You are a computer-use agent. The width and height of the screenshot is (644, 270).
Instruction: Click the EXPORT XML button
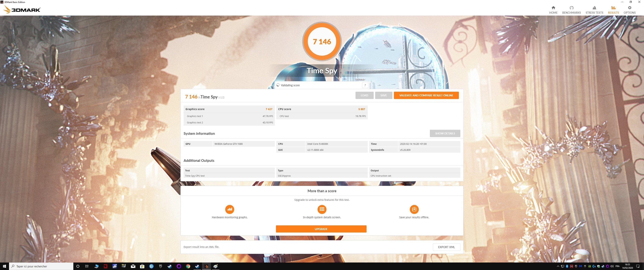446,247
